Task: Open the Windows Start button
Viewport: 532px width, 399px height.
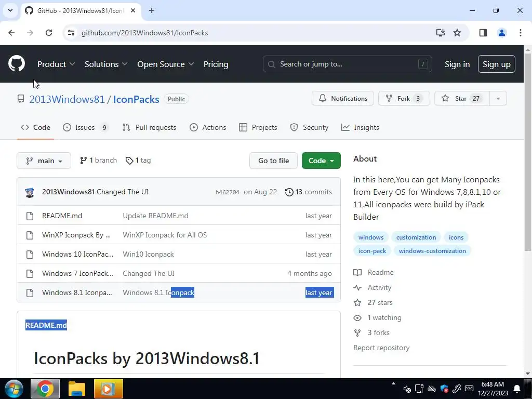Action: [x=14, y=389]
